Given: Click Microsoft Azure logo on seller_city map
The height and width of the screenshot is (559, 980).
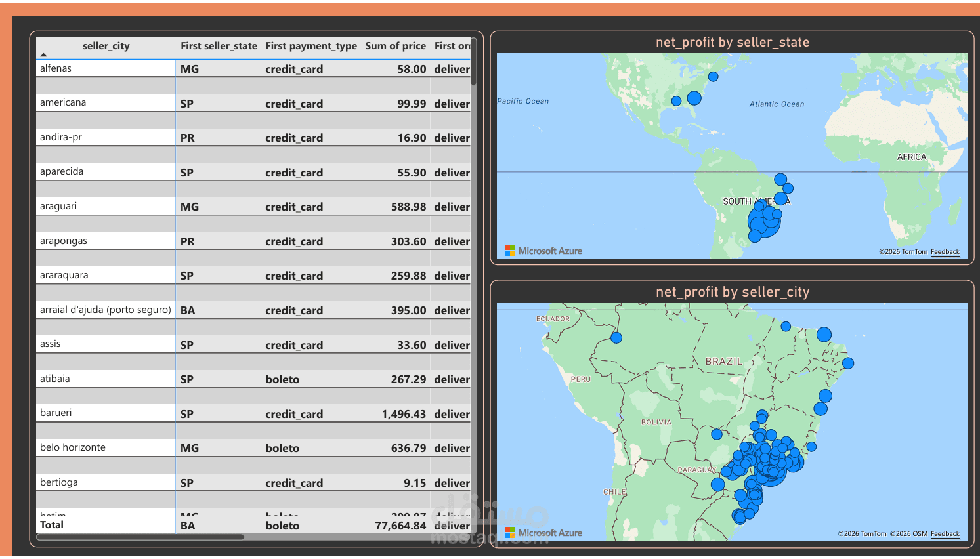Looking at the screenshot, I should (x=543, y=533).
